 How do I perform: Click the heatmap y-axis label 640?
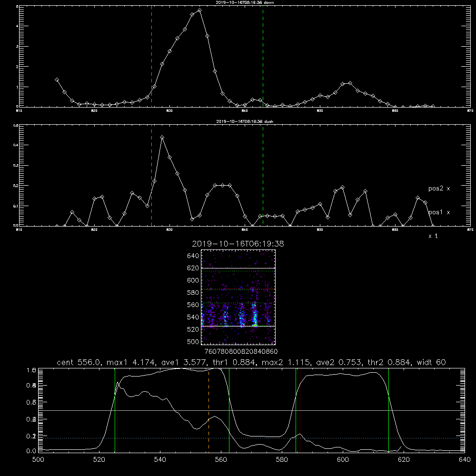193,256
